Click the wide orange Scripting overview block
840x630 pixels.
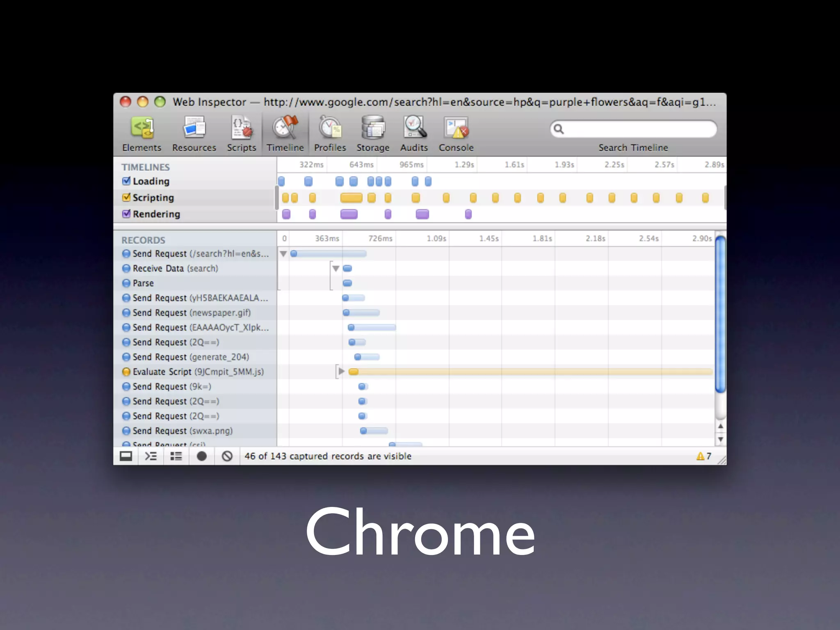coord(352,198)
